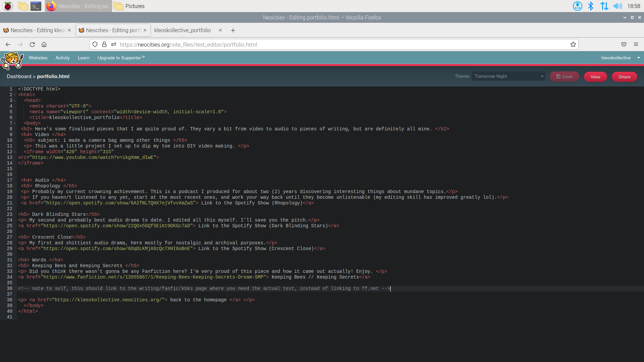Open the Activity menu item
The width and height of the screenshot is (644, 362).
(63, 58)
